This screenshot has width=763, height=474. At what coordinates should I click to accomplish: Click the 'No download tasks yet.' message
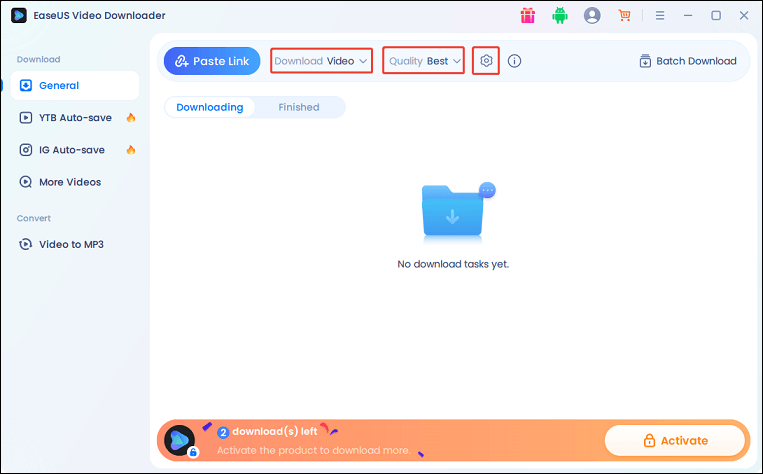453,264
